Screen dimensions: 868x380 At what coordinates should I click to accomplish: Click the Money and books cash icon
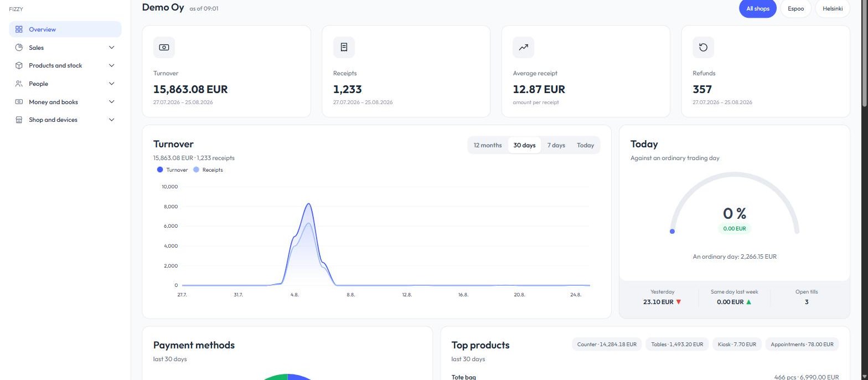pos(19,102)
